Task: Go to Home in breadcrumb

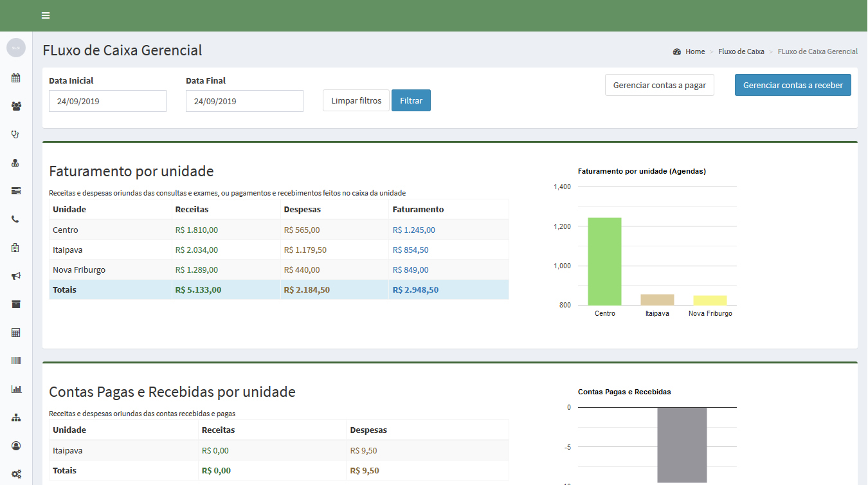Action: [x=694, y=51]
